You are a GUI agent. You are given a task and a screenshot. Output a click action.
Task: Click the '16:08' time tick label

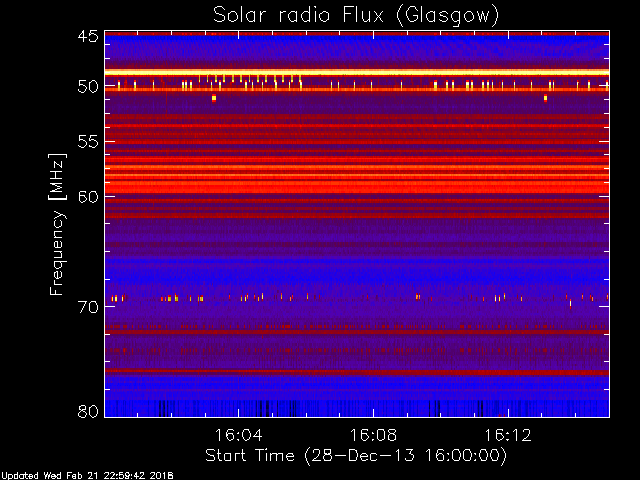373,435
